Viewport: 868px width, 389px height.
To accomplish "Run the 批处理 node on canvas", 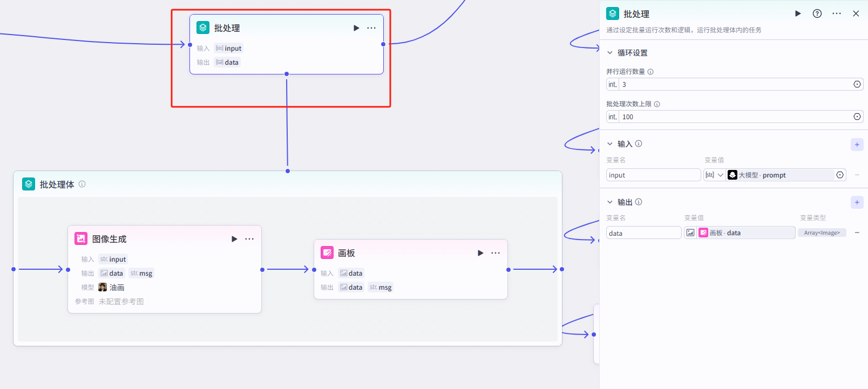I will pos(356,28).
